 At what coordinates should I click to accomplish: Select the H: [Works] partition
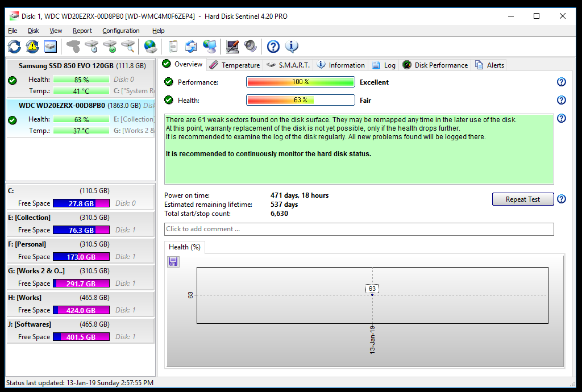(81, 304)
